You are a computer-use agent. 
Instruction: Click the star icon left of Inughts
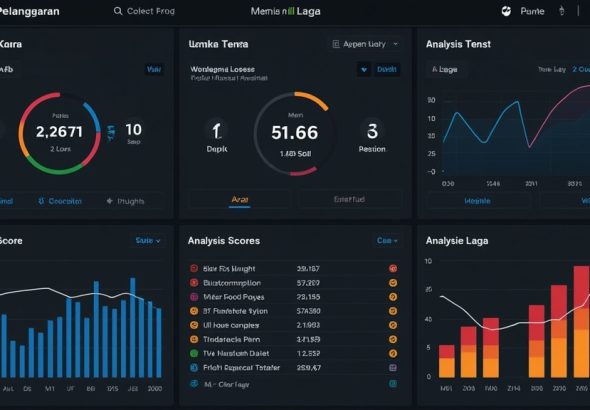point(109,201)
